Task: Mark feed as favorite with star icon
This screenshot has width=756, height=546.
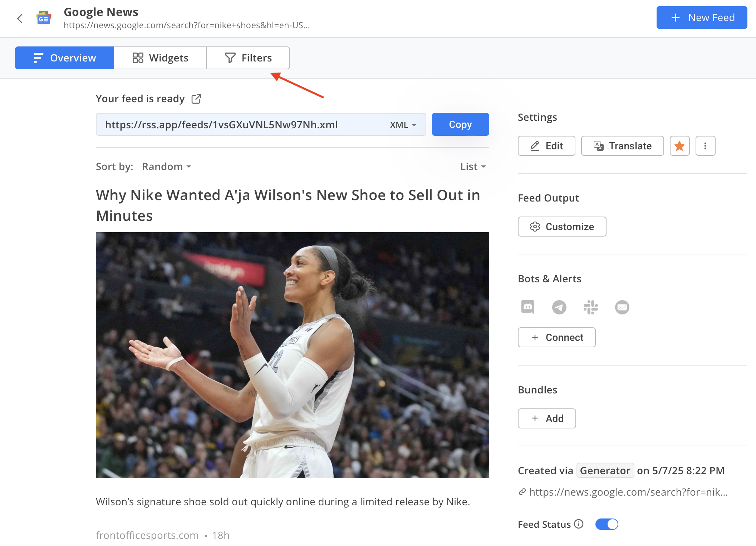Action: point(679,146)
